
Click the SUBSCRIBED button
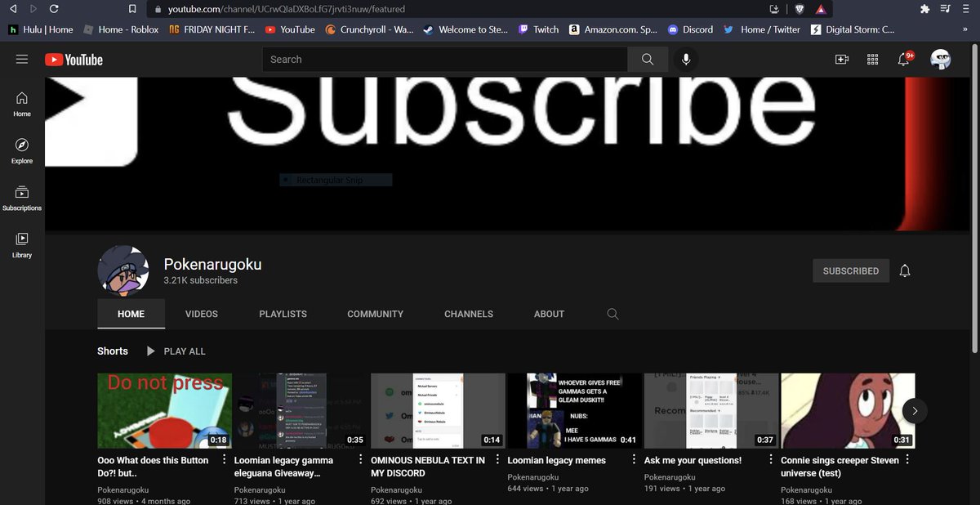[851, 270]
